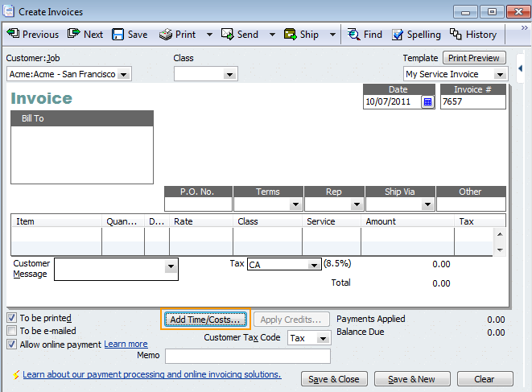Click the Invoice # field showing 7657

pyautogui.click(x=473, y=101)
